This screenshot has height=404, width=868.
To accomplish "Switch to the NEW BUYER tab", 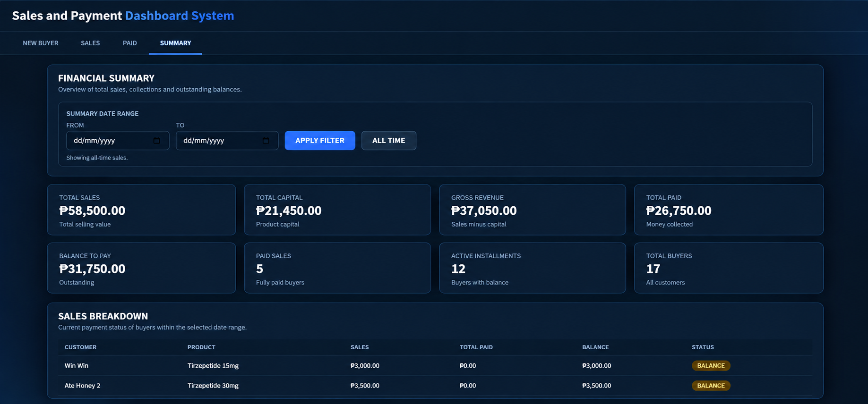I will (x=41, y=43).
